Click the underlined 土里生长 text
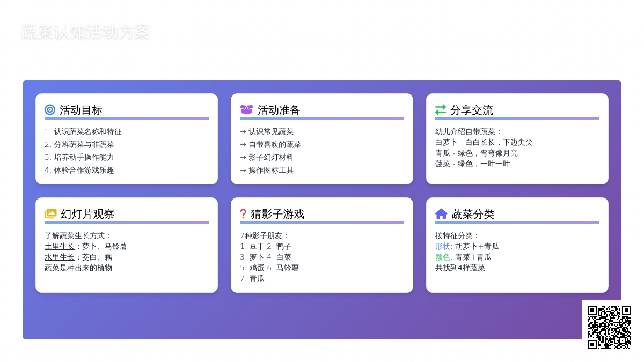The height and width of the screenshot is (362, 644). point(60,246)
